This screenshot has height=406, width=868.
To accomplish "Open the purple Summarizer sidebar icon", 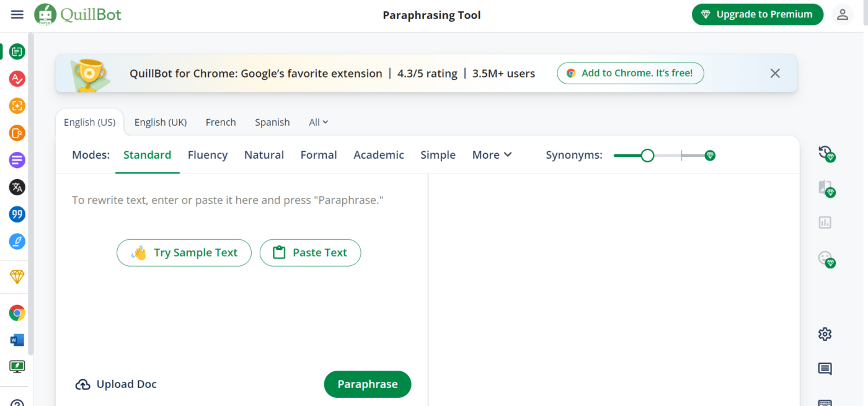I will point(17,160).
